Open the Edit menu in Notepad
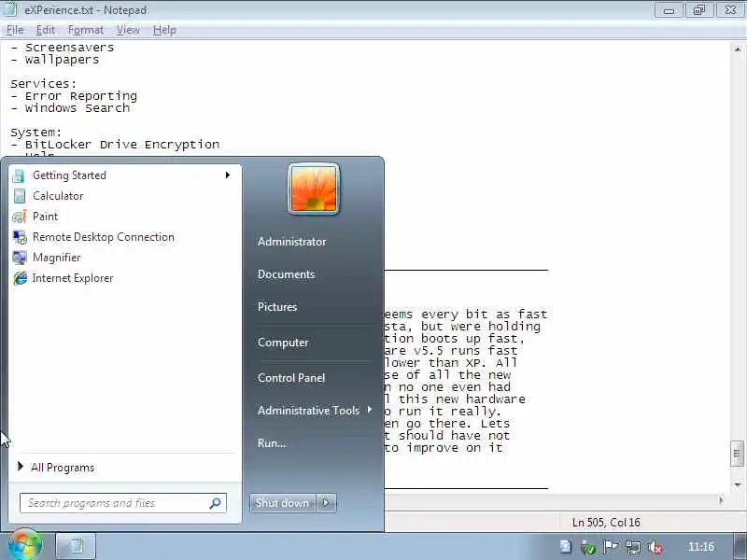The width and height of the screenshot is (747, 560). pos(45,30)
